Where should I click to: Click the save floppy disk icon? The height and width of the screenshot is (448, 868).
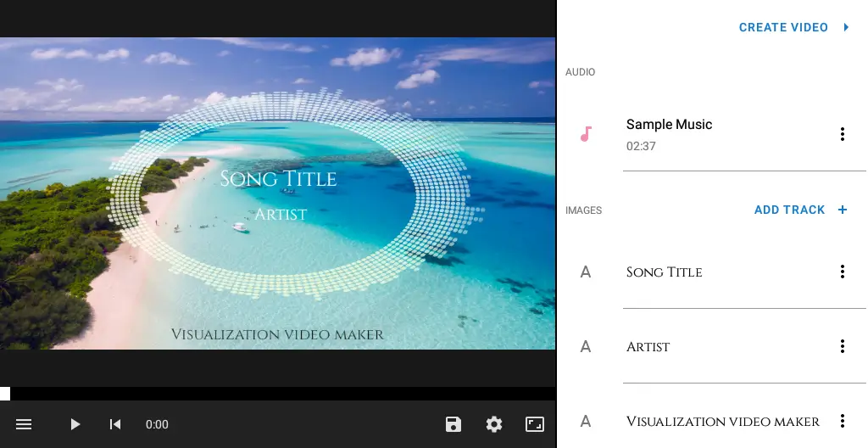453,424
